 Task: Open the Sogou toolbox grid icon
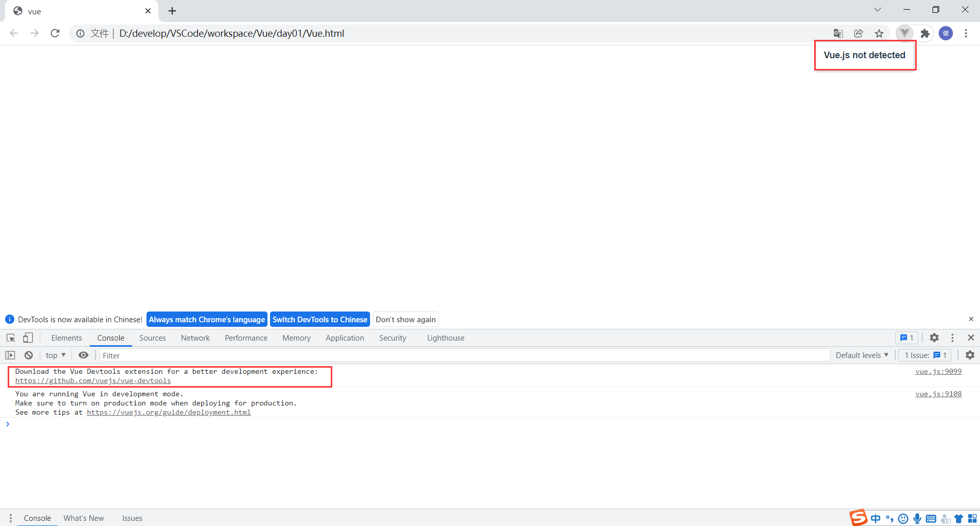click(972, 518)
